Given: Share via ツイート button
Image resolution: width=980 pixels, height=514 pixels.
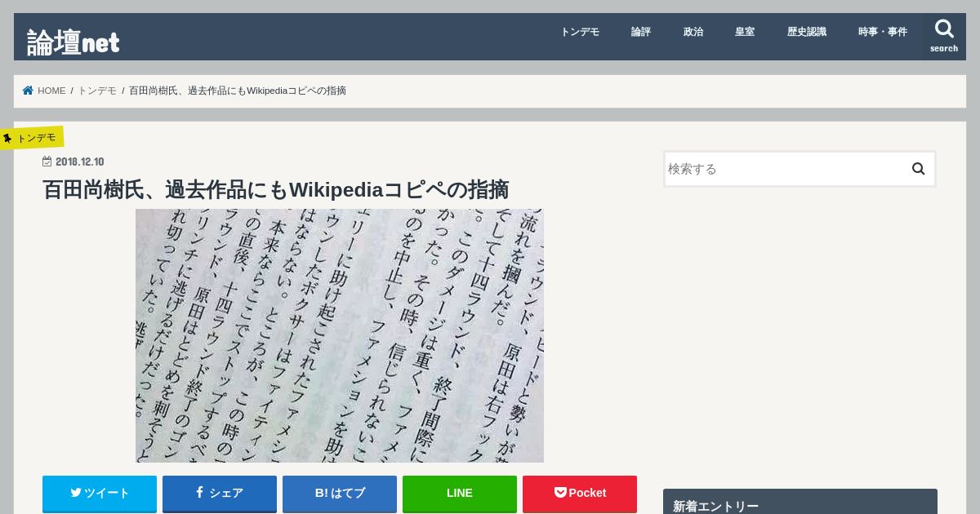Looking at the screenshot, I should pos(100,494).
